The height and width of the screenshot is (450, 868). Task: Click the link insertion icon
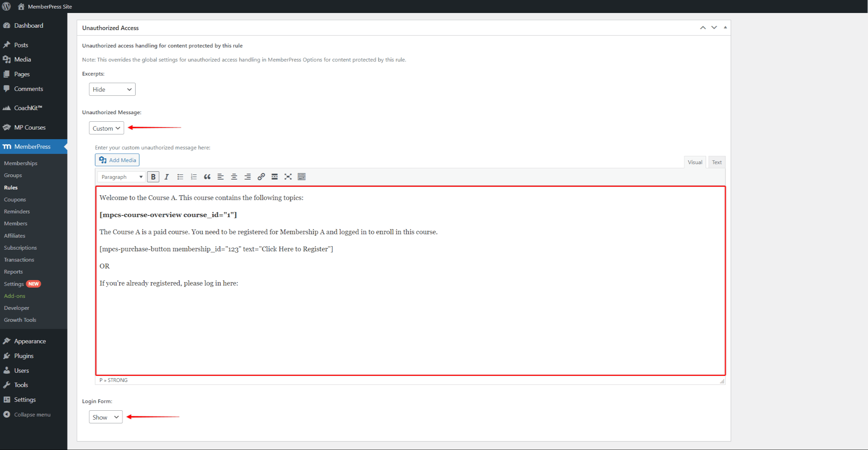[x=261, y=176]
